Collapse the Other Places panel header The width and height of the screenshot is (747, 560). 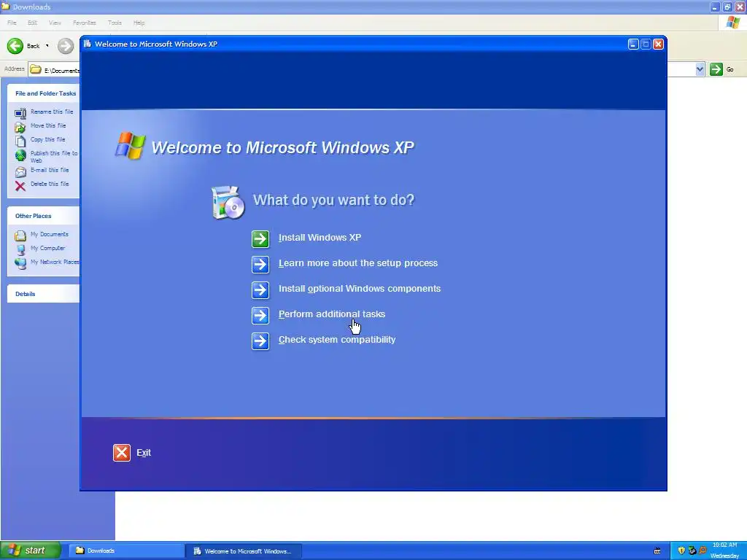pos(44,216)
